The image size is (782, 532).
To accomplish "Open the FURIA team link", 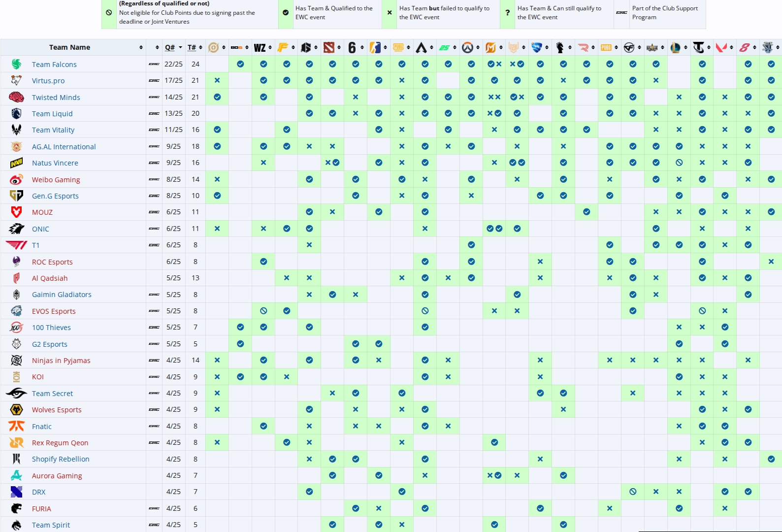I will (x=41, y=509).
